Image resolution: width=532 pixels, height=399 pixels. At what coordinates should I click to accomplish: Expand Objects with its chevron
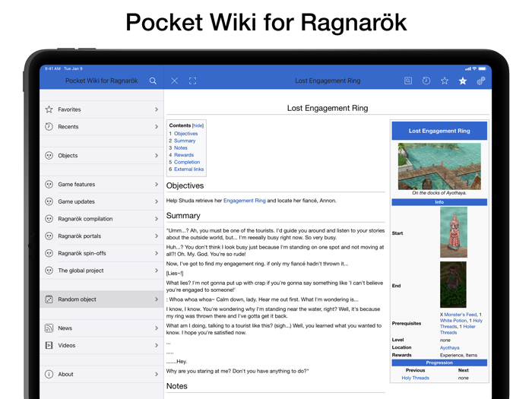pyautogui.click(x=157, y=155)
